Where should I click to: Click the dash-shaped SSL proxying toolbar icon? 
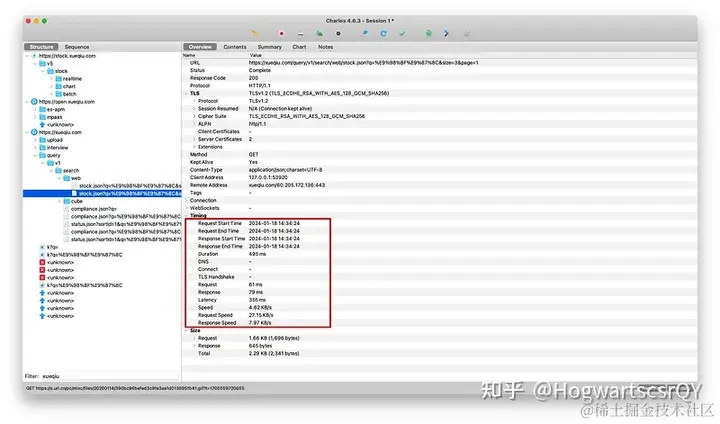[x=300, y=34]
